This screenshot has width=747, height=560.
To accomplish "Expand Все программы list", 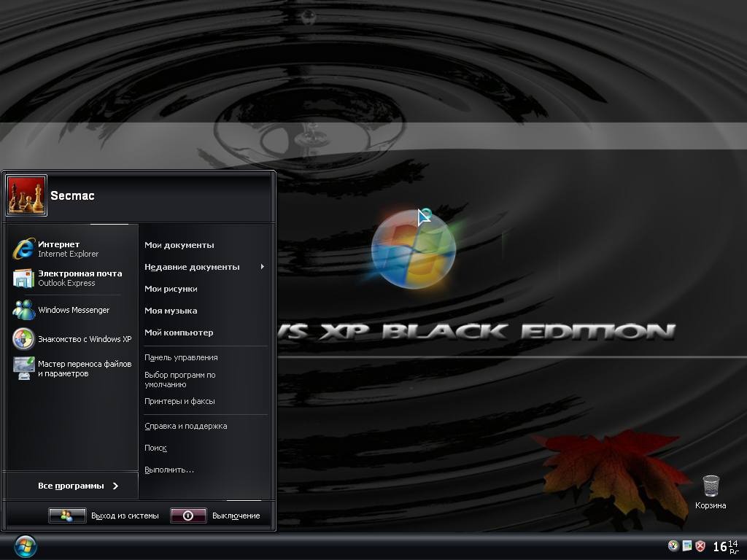I will click(78, 486).
